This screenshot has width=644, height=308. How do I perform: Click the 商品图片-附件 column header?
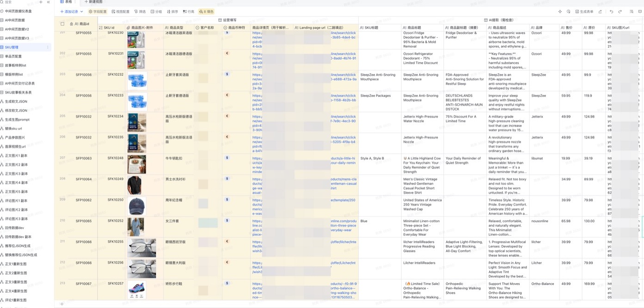[144, 28]
